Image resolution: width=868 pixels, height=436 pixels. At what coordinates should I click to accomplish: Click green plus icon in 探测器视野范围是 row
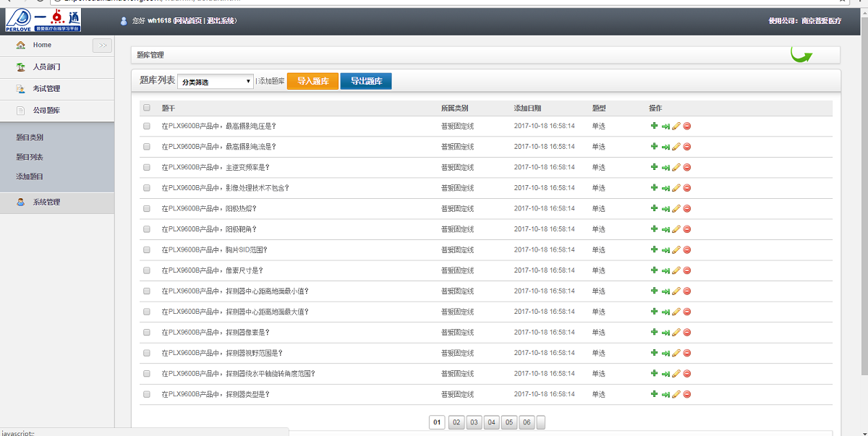[x=655, y=353]
